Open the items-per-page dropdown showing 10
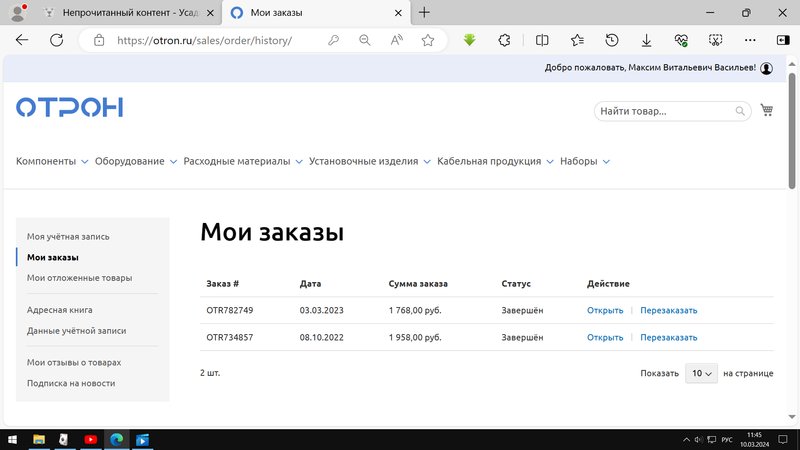 pyautogui.click(x=701, y=373)
